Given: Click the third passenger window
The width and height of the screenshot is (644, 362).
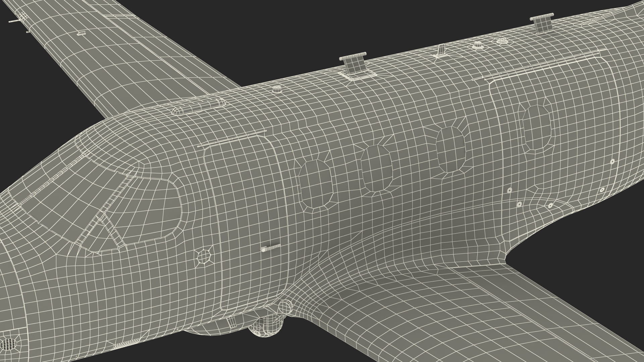Looking at the screenshot, I should (x=451, y=150).
